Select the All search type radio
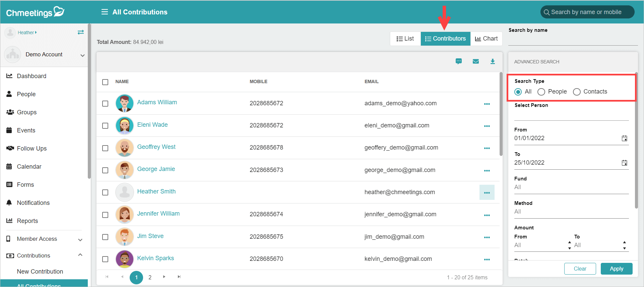Viewport: 644px width, 287px height. 518,92
